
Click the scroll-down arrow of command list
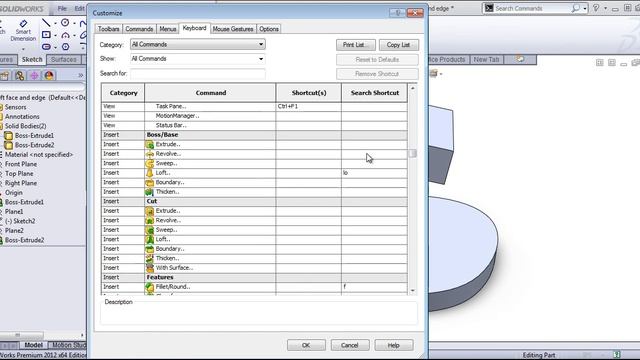(413, 291)
